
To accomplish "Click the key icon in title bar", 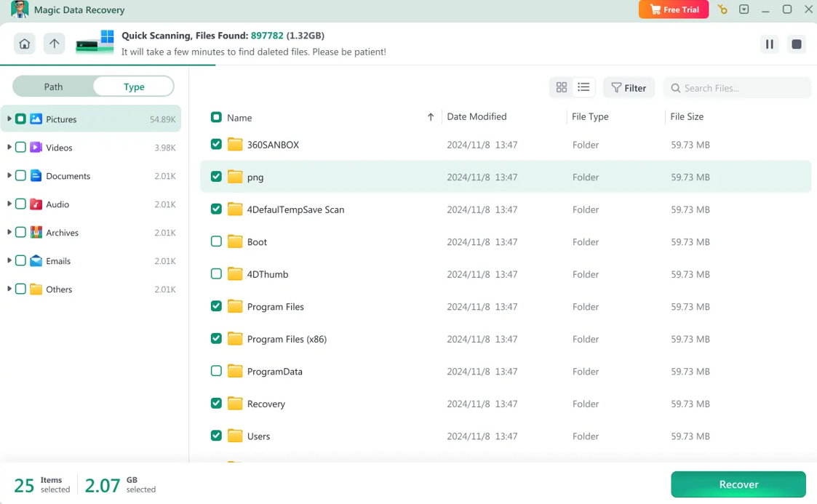I will coord(722,9).
